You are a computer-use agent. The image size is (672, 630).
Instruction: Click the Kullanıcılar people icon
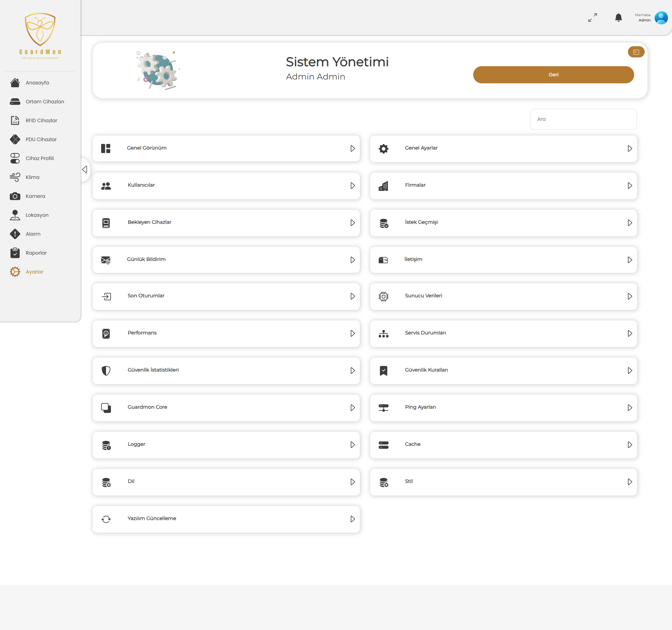(106, 186)
